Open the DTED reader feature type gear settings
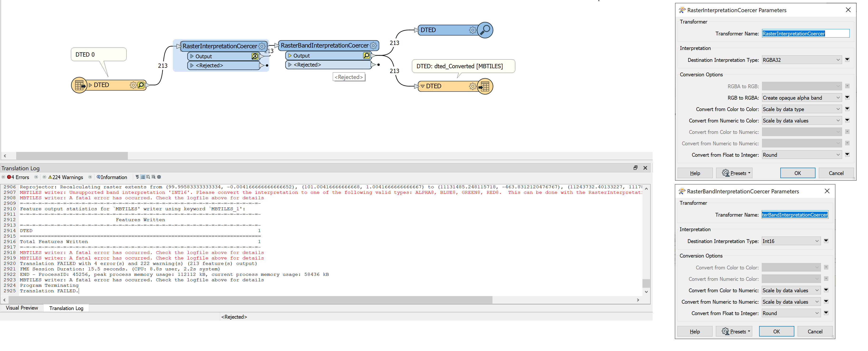The height and width of the screenshot is (351, 868). (x=133, y=85)
